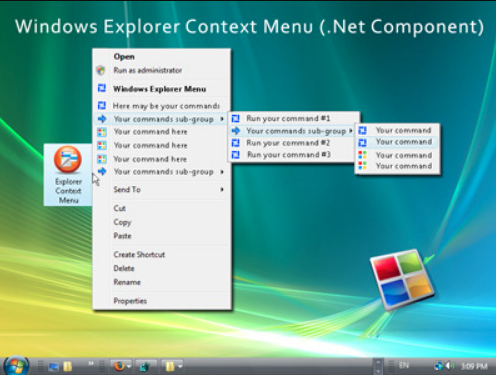Click the Windows Start orb
496x375 pixels.
coord(15,366)
